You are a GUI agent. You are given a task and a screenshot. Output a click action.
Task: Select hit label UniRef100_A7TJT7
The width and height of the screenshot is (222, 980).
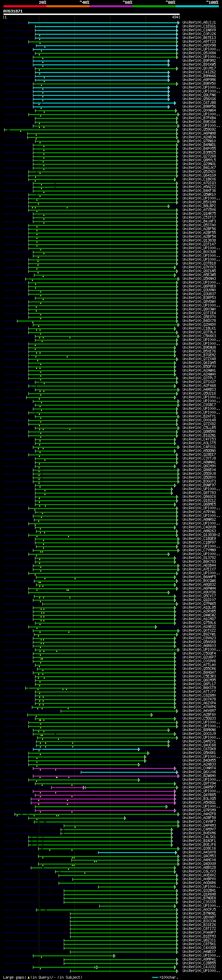(199, 691)
